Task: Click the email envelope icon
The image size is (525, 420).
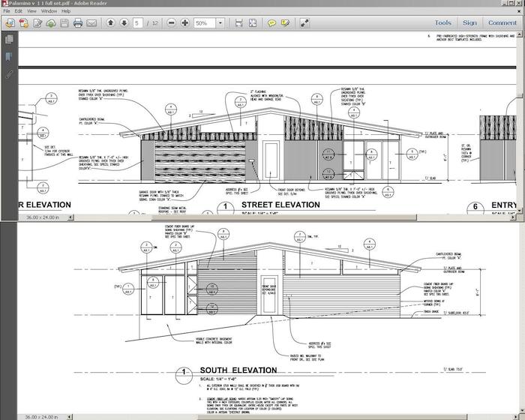Action: [x=91, y=23]
